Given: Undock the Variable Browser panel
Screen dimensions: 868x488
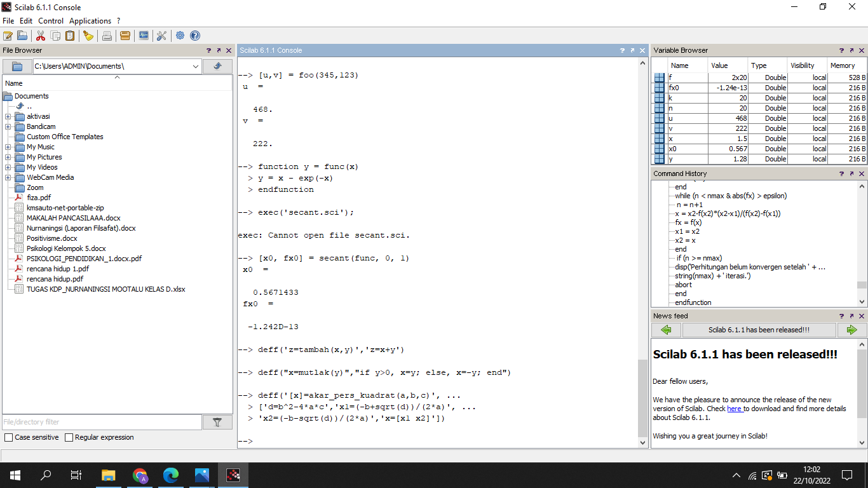Looking at the screenshot, I should (x=851, y=50).
